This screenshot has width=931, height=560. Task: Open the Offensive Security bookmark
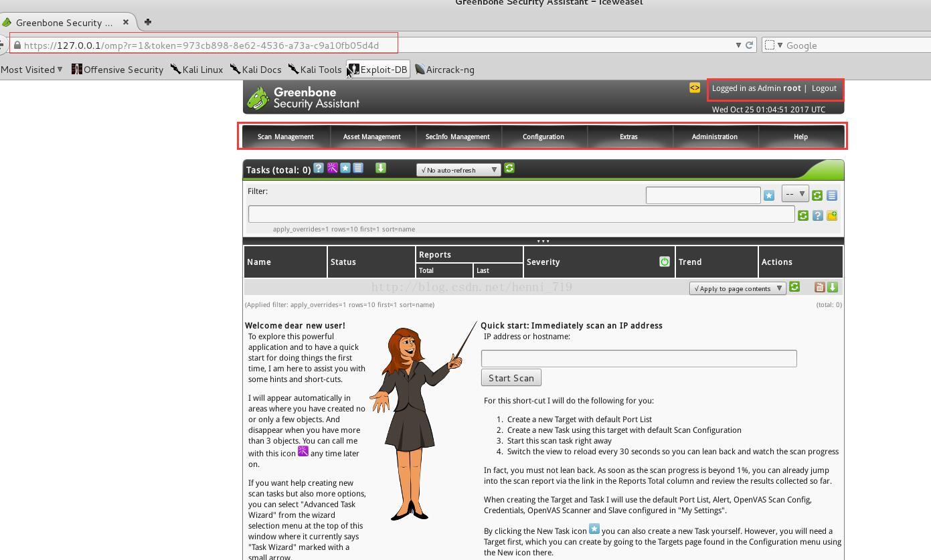(x=117, y=70)
